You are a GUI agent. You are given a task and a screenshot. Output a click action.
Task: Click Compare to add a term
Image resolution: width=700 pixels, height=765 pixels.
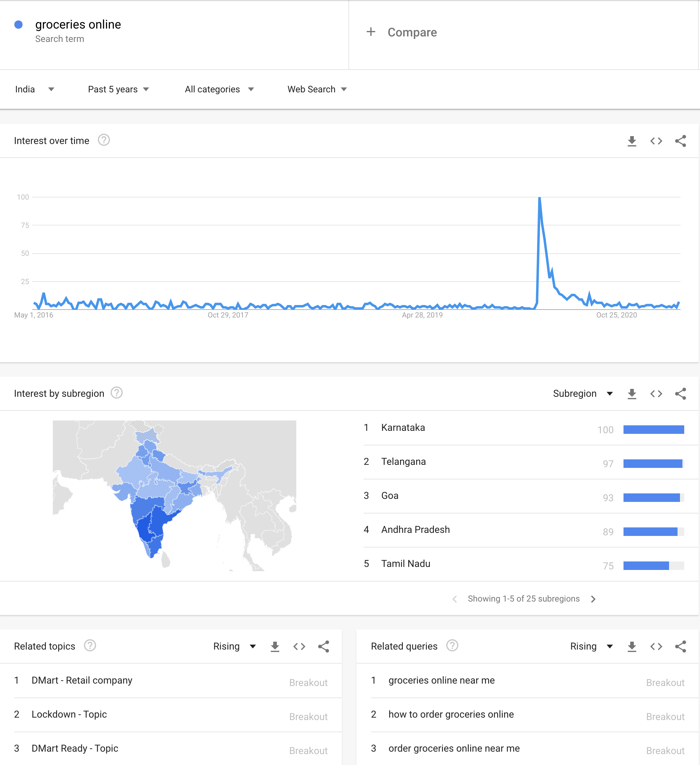click(402, 33)
